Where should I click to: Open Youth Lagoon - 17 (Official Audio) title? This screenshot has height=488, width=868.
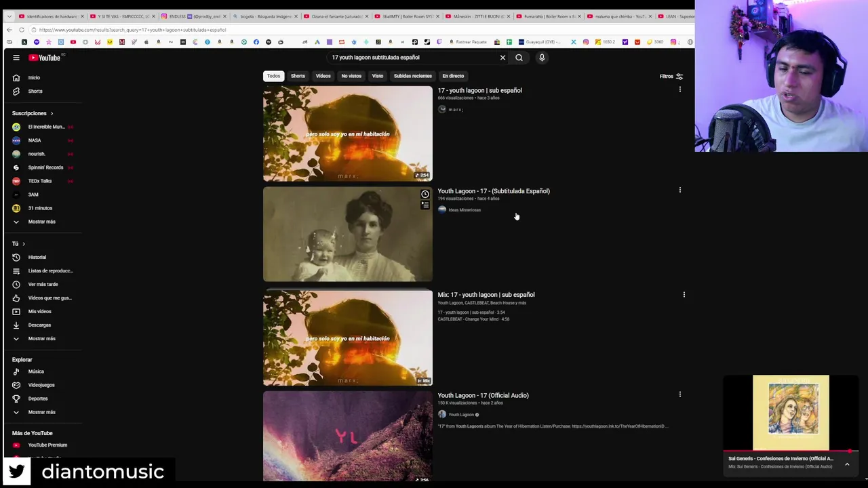coord(483,395)
